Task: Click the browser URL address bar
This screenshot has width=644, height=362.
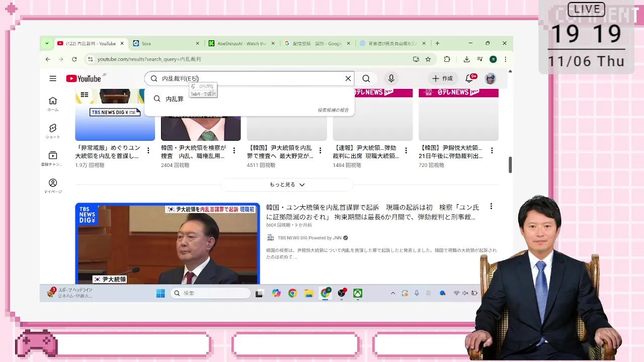Action: [252, 59]
